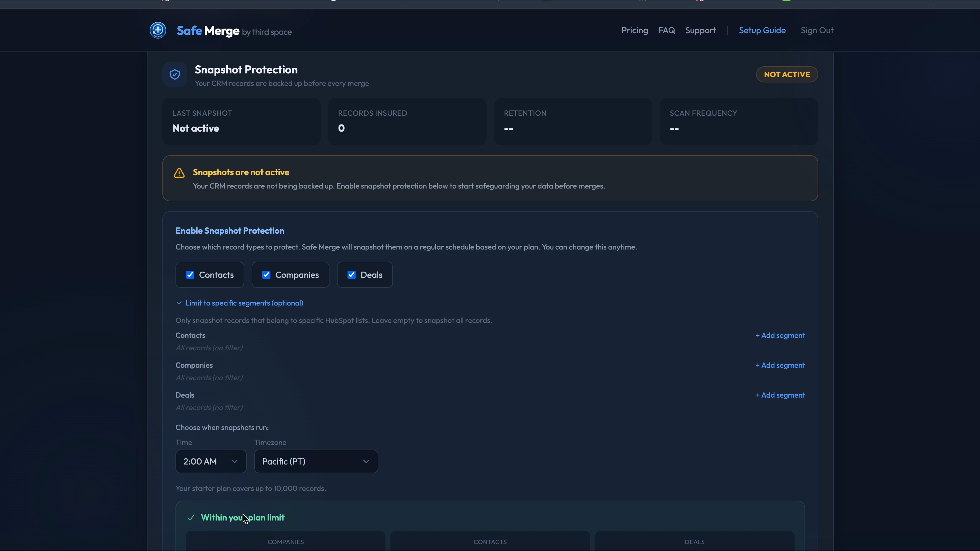Click Add segment next to Deals
Image resolution: width=980 pixels, height=551 pixels.
[780, 395]
